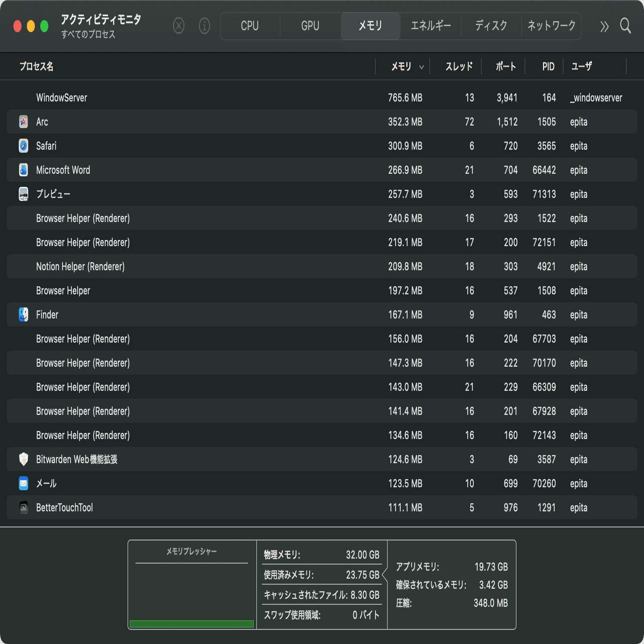Click the スワップ使用領域 0 バイト value
The width and height of the screenshot is (644, 644).
(x=366, y=615)
